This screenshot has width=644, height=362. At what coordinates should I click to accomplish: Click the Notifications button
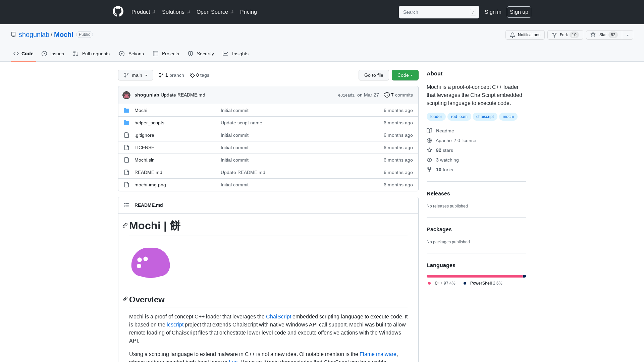[525, 35]
